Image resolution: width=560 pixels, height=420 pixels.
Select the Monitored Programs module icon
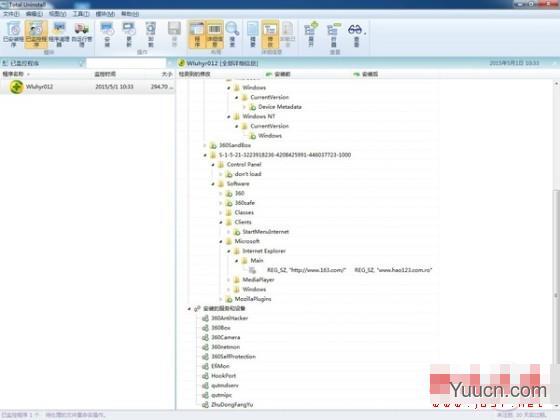tap(36, 34)
